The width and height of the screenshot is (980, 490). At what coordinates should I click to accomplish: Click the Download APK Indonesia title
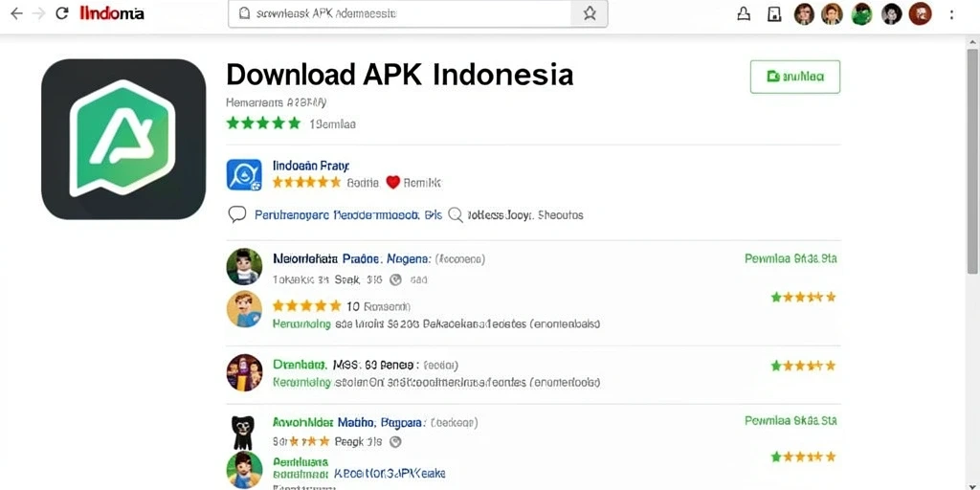tap(399, 75)
